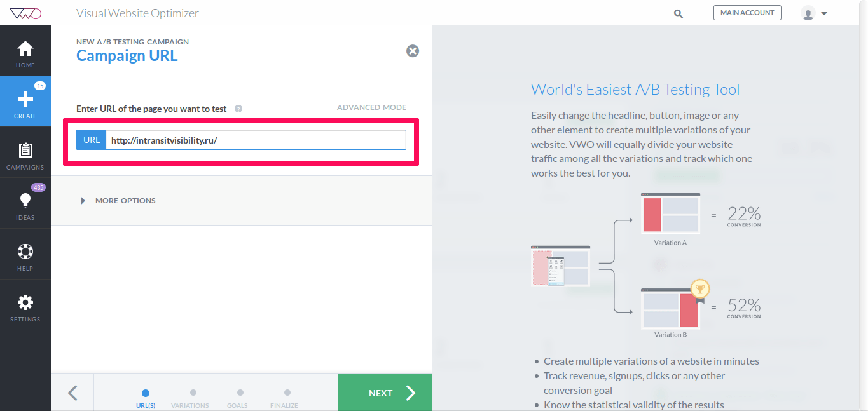The height and width of the screenshot is (411, 868).
Task: Click "Enter URL of the page" label
Action: [151, 109]
